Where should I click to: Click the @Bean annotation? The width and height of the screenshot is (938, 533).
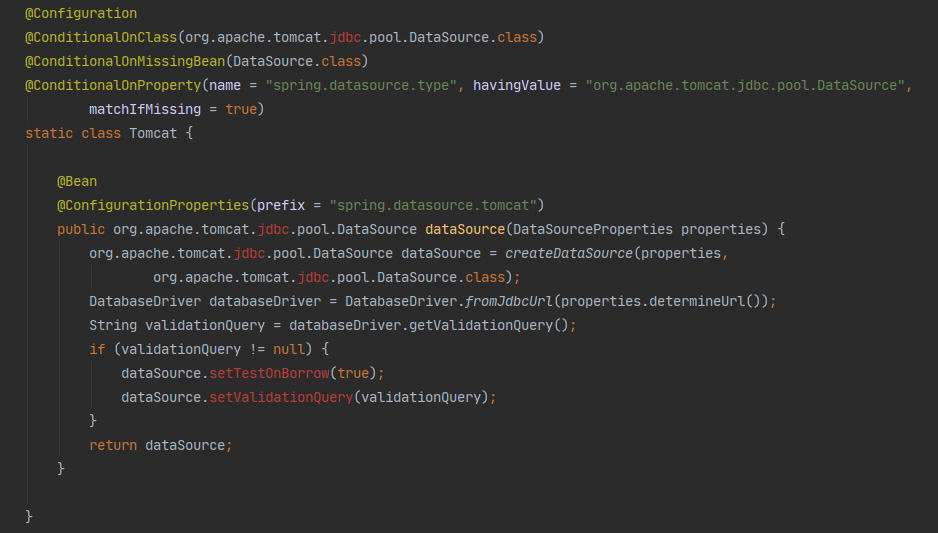point(77,181)
